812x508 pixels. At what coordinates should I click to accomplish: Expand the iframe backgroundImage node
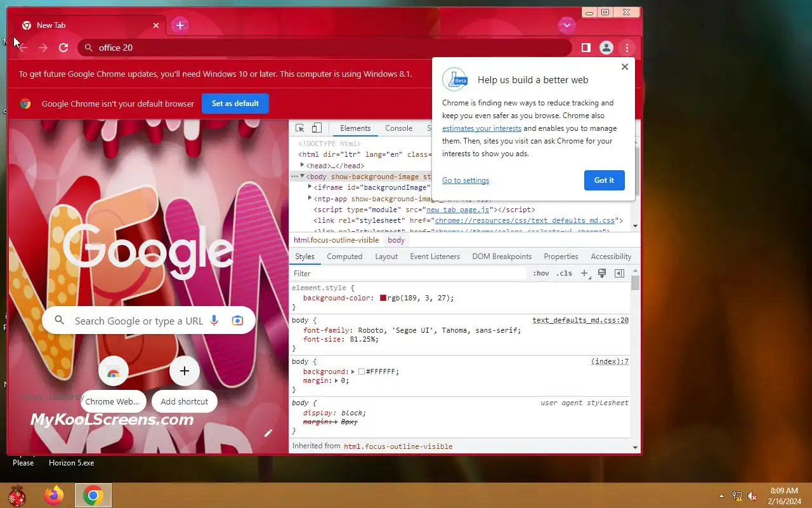tap(310, 187)
